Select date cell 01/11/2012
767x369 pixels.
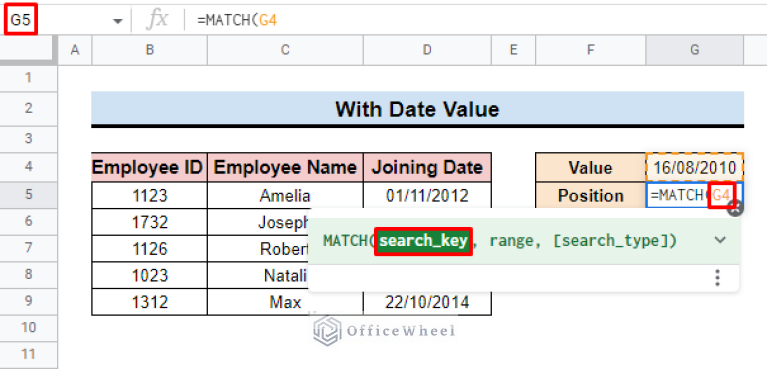[427, 195]
